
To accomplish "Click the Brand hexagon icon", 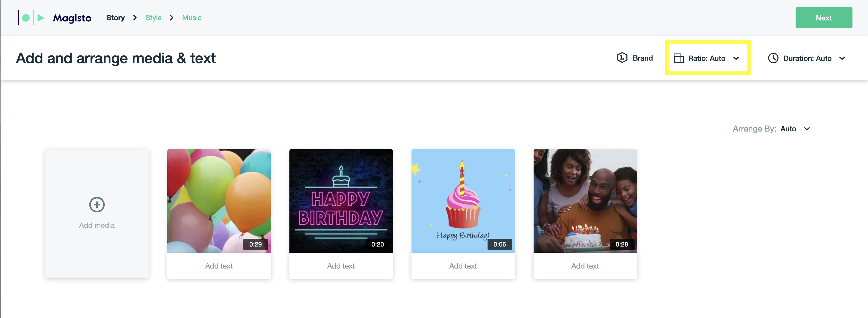I will click(622, 58).
